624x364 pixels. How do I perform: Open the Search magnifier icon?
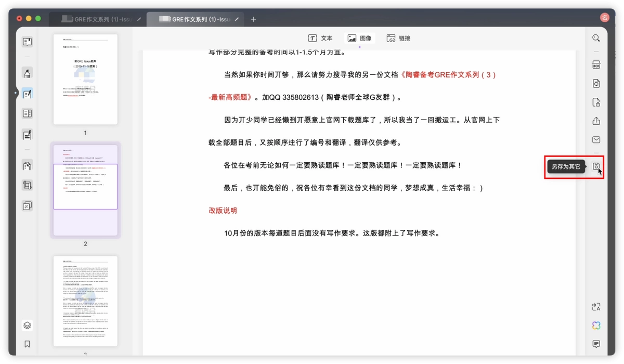pos(596,38)
